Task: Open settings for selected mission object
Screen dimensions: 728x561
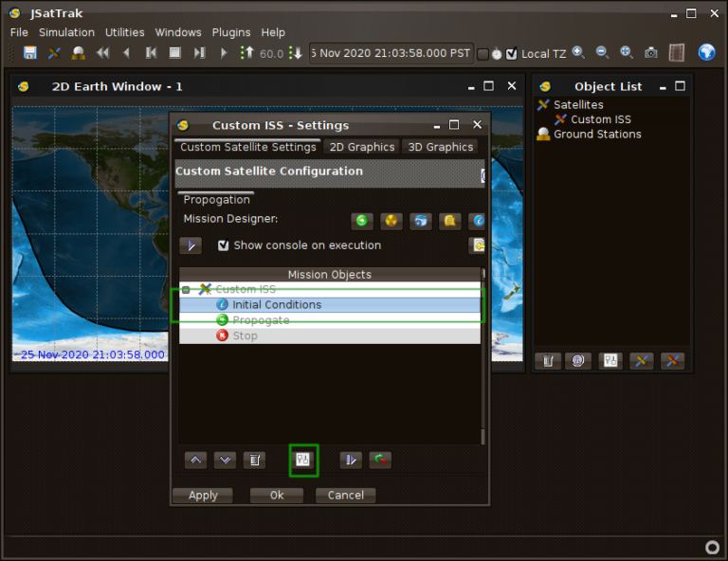Action: coord(303,460)
